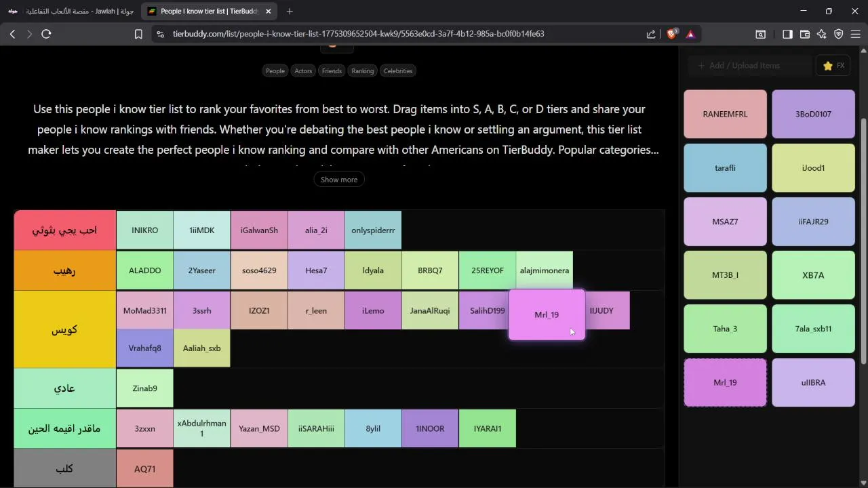Click the Friends category tag
This screenshot has height=488, width=868.
(x=332, y=70)
